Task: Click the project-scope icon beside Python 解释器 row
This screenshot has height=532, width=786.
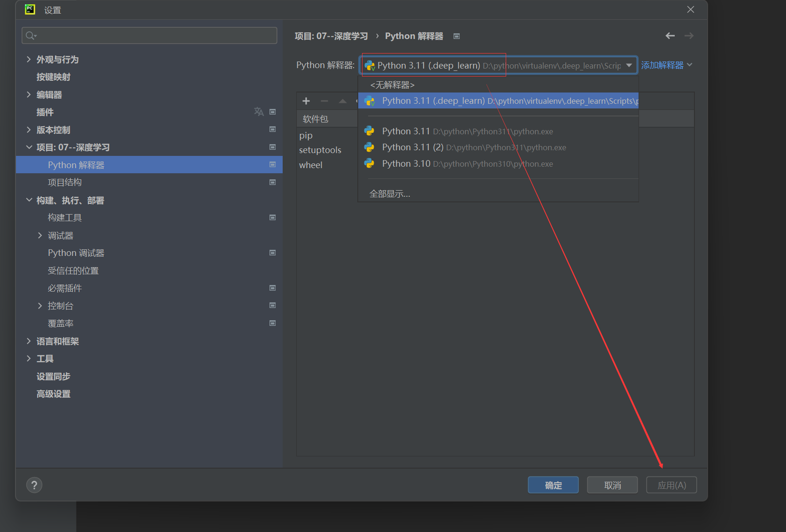Action: coord(272,164)
